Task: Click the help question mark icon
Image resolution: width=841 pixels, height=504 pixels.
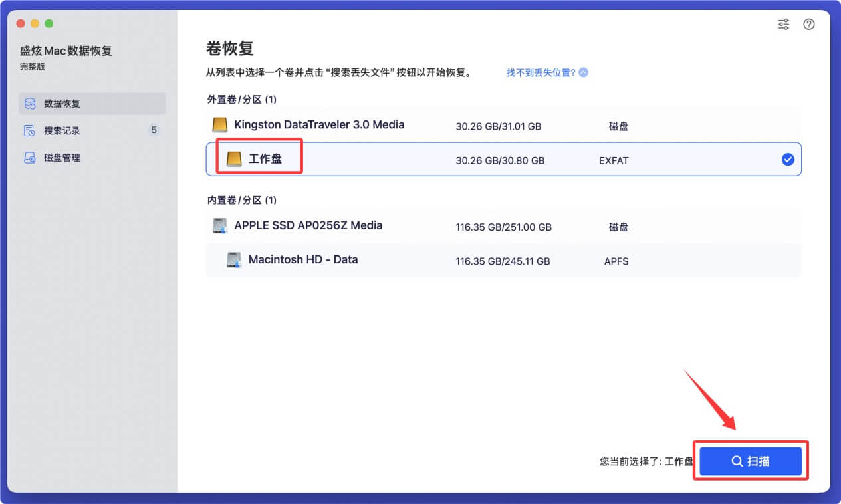Action: click(808, 24)
